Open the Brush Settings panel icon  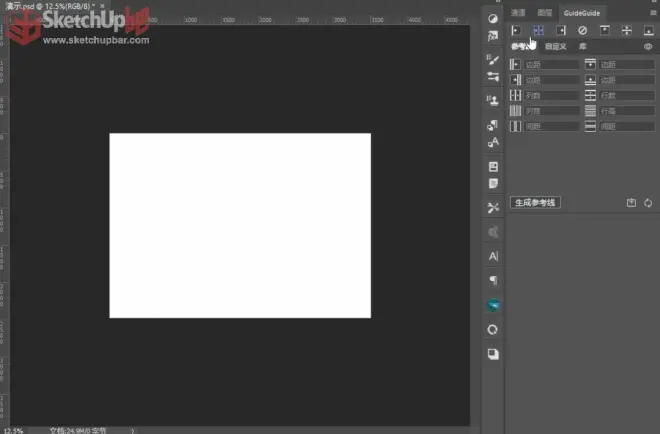tap(493, 59)
